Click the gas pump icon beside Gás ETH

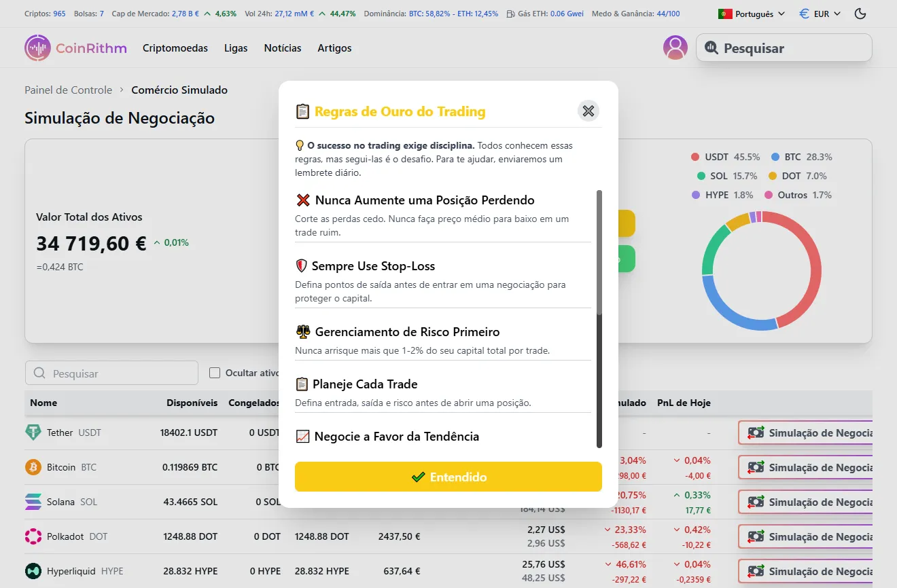point(510,13)
